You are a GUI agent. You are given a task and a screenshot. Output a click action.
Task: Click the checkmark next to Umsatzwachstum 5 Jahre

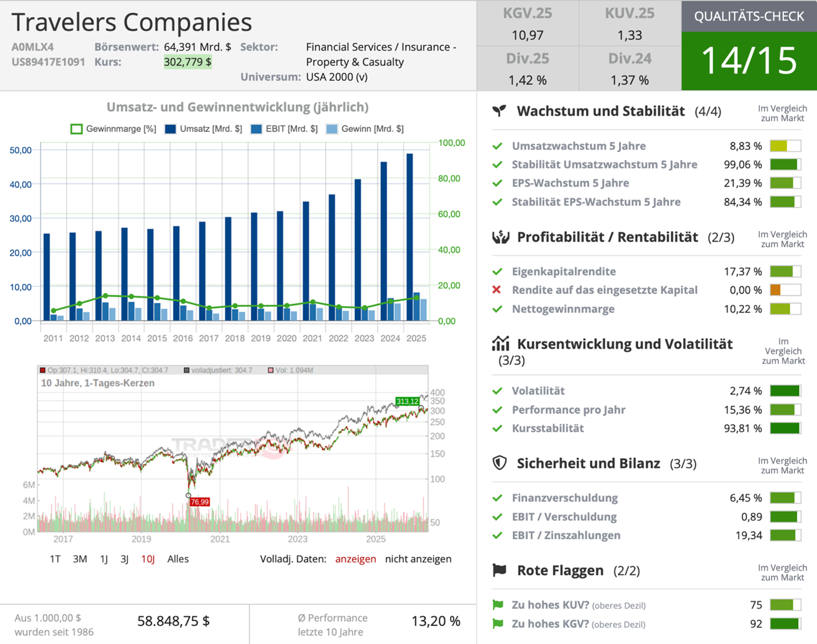[x=498, y=146]
